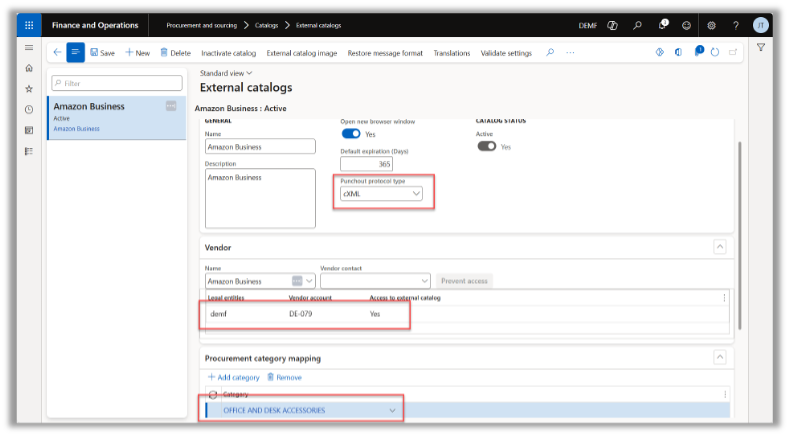The width and height of the screenshot is (790, 438).
Task: Expand the navigation pane hamburger icon
Action: click(x=29, y=48)
